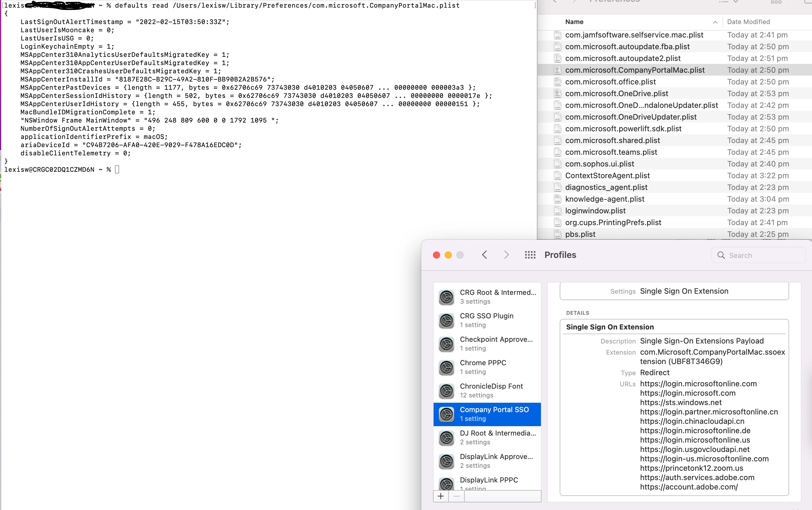
Task: Click the DisplayLink PPPC profile name
Action: (489, 480)
